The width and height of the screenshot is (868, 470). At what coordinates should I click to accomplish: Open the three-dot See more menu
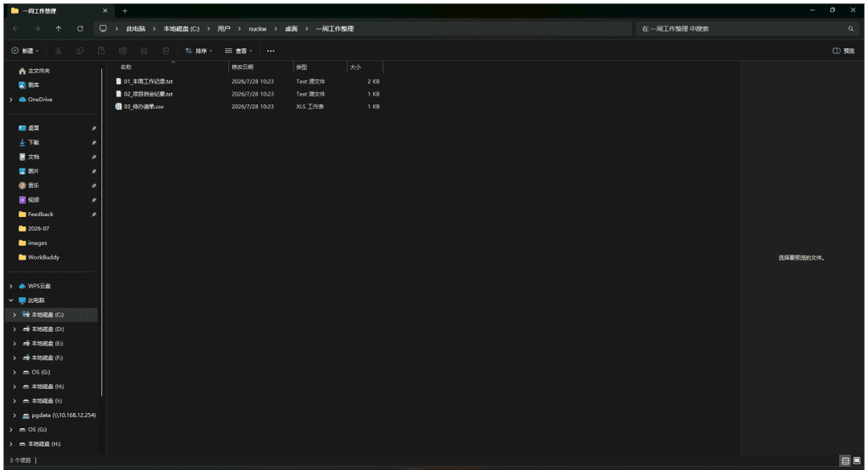pyautogui.click(x=271, y=51)
